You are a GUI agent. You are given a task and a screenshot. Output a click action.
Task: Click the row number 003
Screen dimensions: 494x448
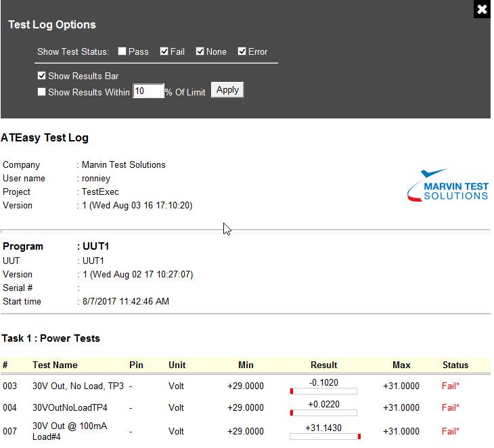point(9,386)
